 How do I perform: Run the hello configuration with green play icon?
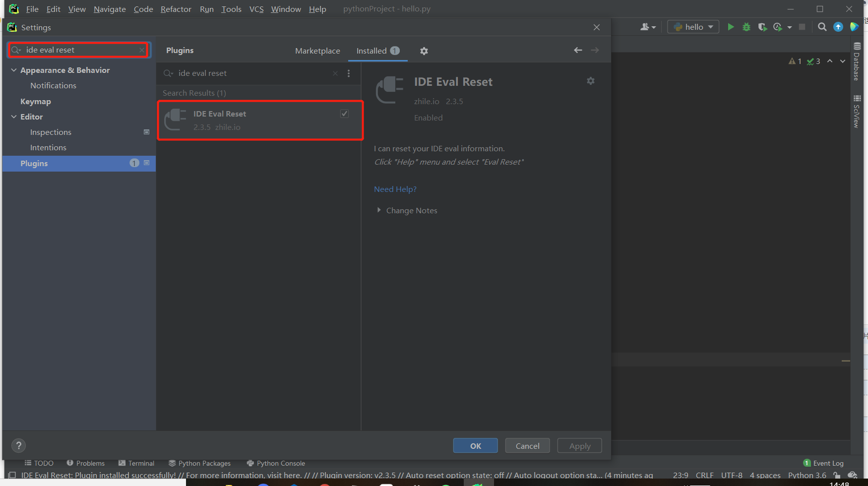[731, 27]
